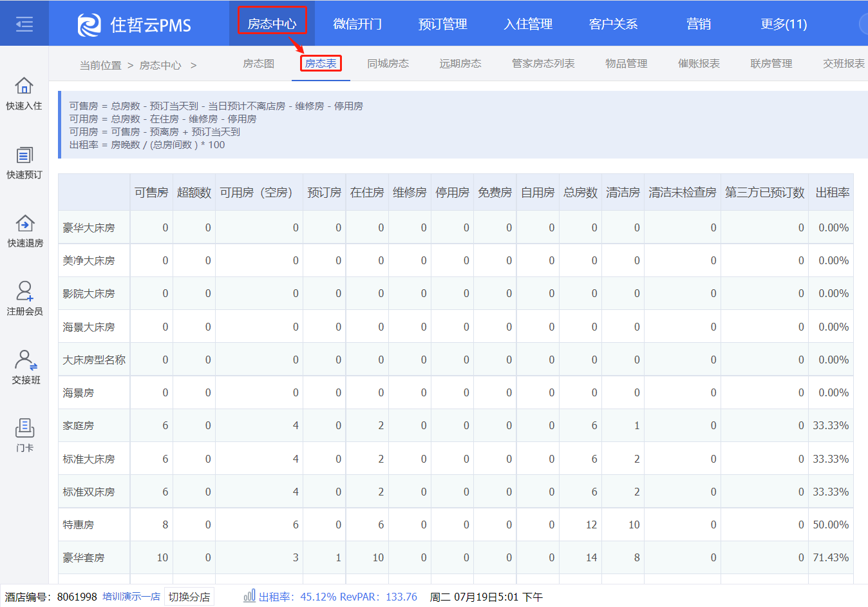
Task: Open 快速退房 checkout icon
Action: (25, 223)
